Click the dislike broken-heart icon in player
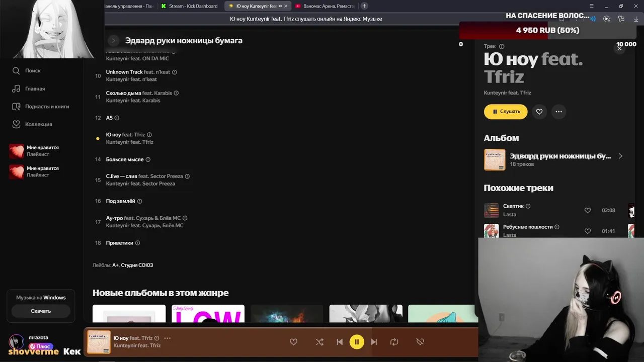The width and height of the screenshot is (644, 362). coord(420,342)
